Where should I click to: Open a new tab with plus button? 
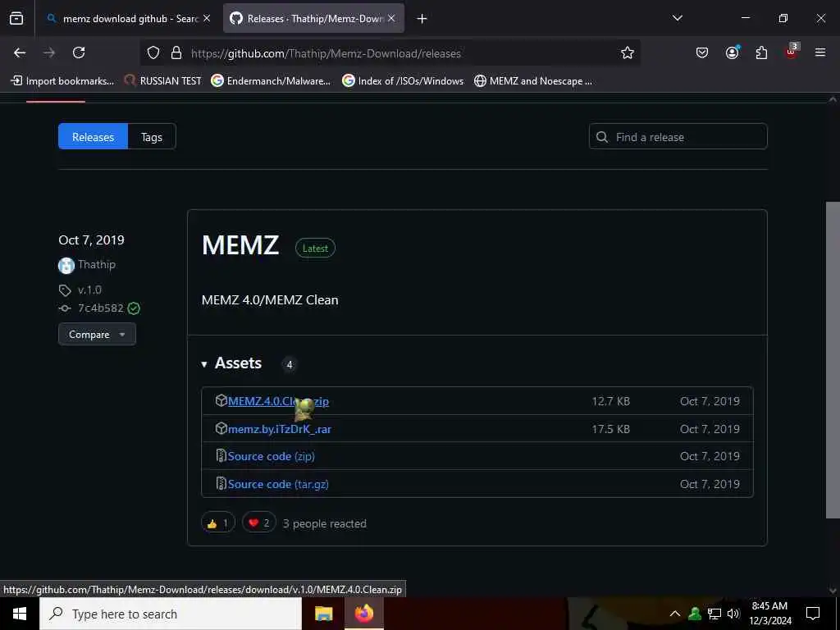[x=422, y=18]
